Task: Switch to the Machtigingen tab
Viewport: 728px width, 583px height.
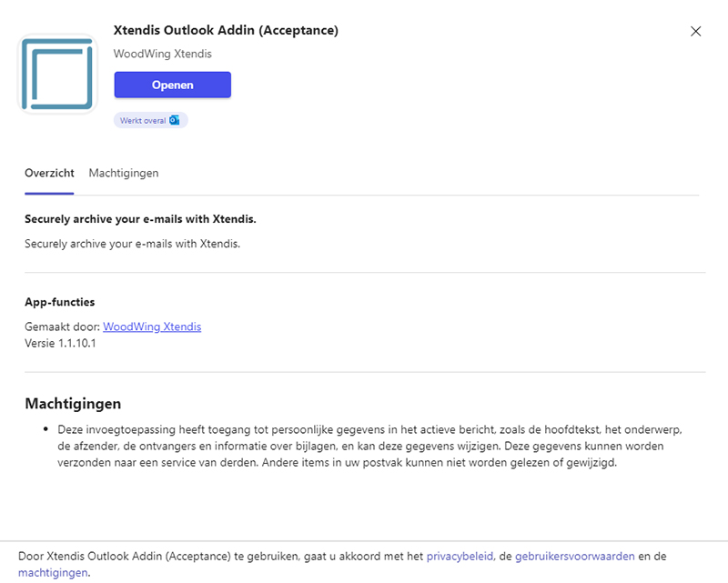Action: tap(123, 173)
